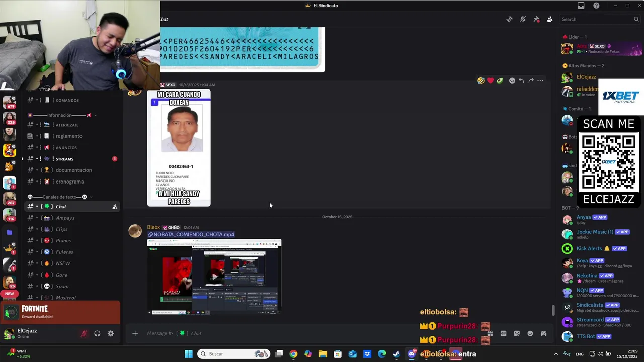Open the ATERRIZAJE channel
This screenshot has height=362, width=644.
coord(72,125)
